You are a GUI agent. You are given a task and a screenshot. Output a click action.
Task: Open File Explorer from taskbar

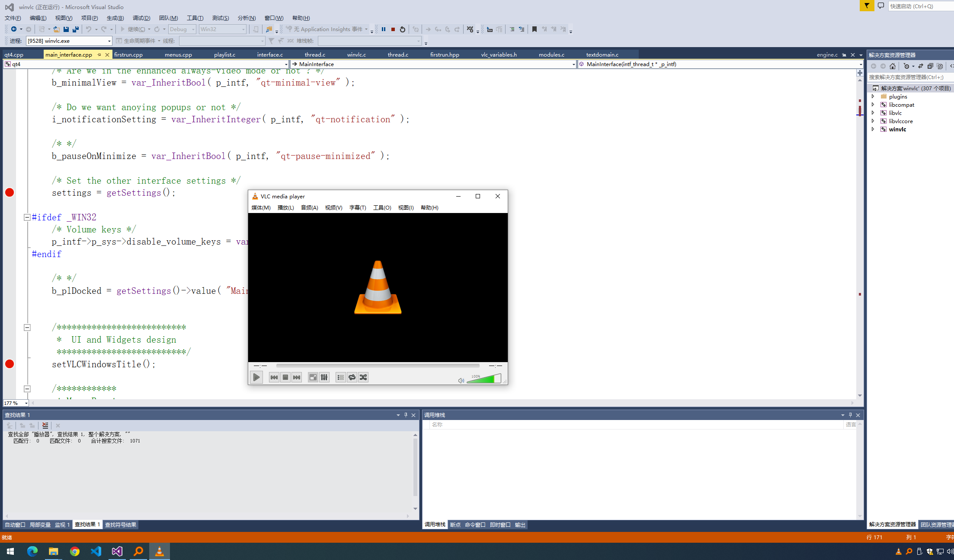(x=53, y=551)
